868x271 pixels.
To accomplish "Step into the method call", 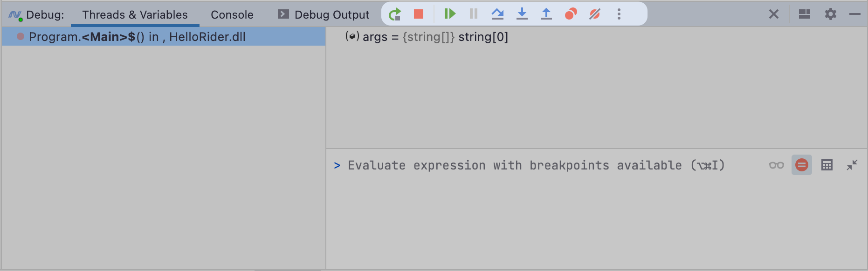I will (x=522, y=14).
